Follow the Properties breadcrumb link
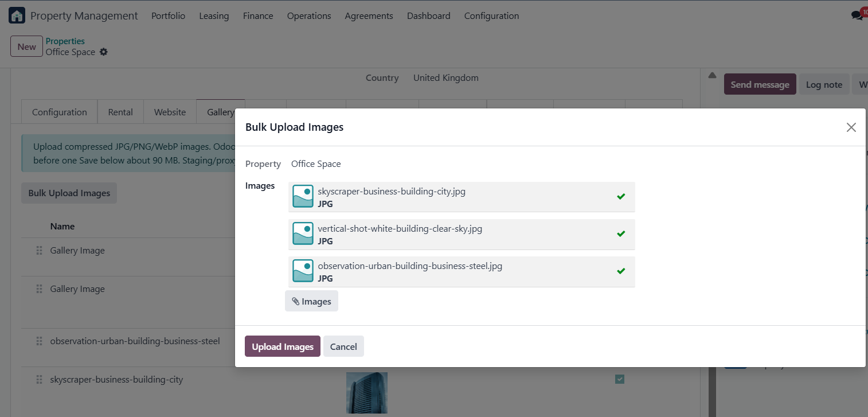Screen dimensions: 868x417 [x=65, y=41]
